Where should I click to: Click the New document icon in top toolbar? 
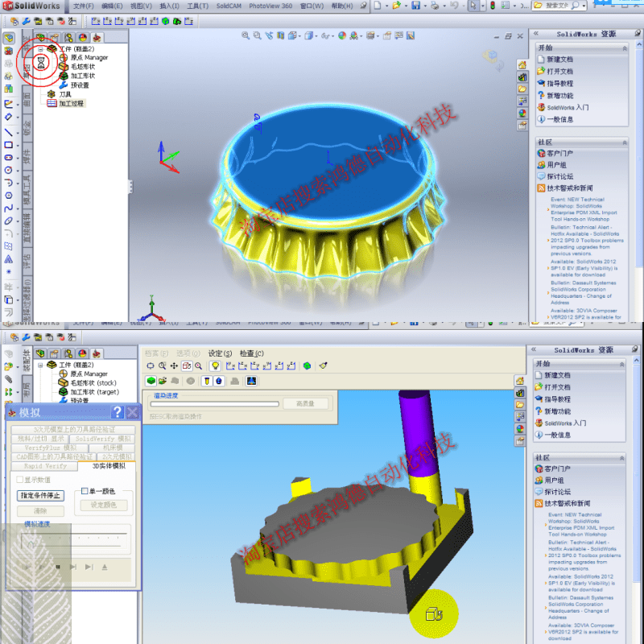[x=377, y=6]
